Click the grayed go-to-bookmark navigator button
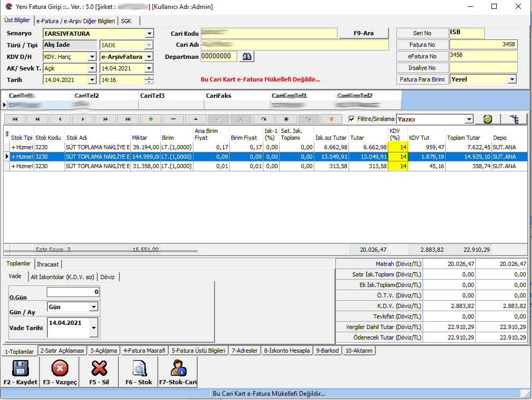The height and width of the screenshot is (400, 532). click(x=309, y=119)
